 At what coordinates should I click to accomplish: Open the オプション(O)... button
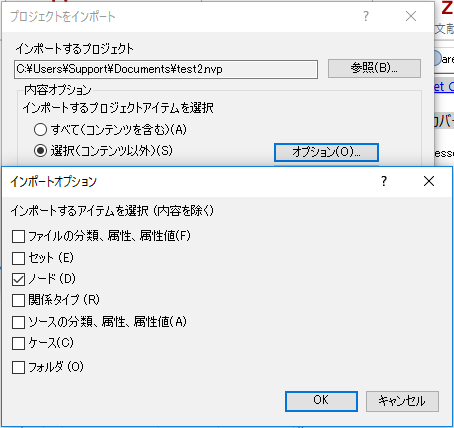pos(326,152)
